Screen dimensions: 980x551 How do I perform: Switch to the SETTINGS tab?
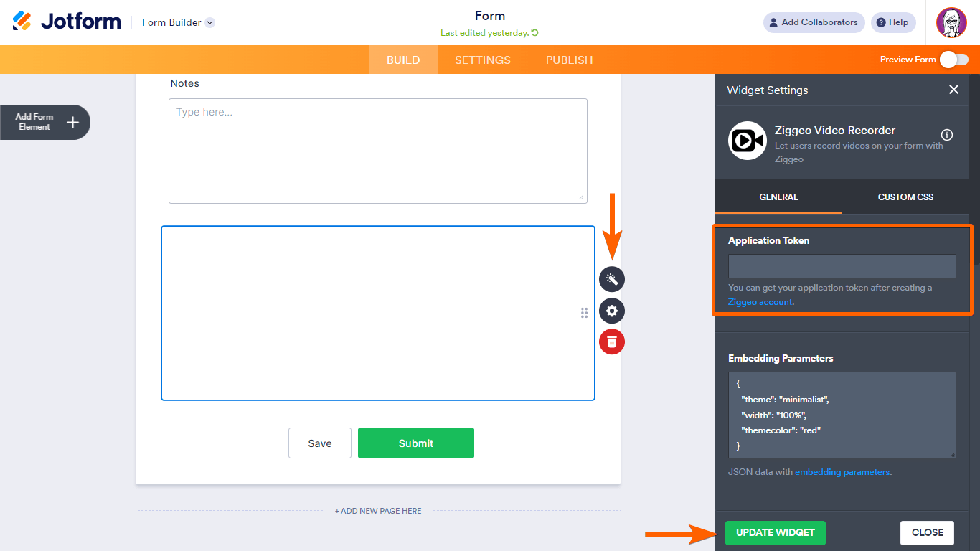point(483,60)
